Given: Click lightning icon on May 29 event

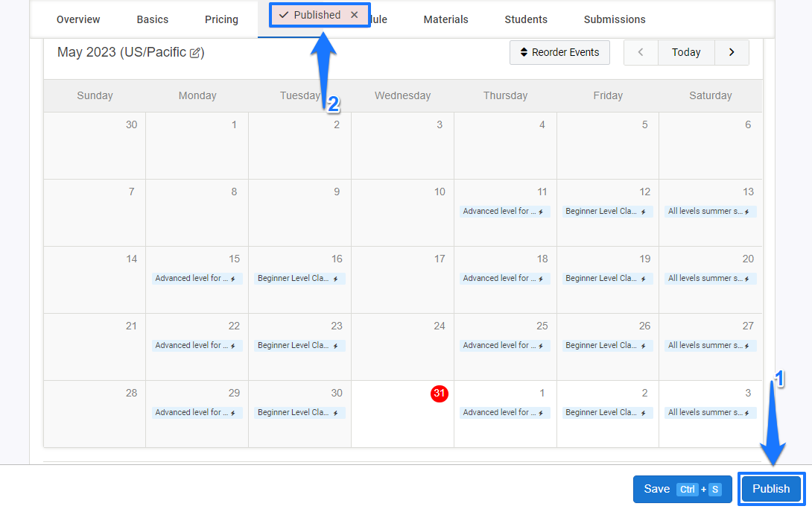Looking at the screenshot, I should click(x=233, y=413).
